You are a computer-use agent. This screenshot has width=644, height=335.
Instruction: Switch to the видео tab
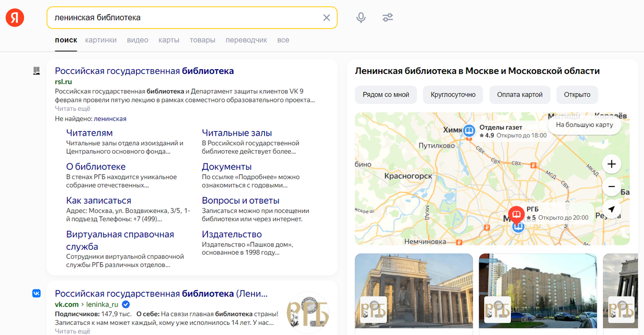137,40
